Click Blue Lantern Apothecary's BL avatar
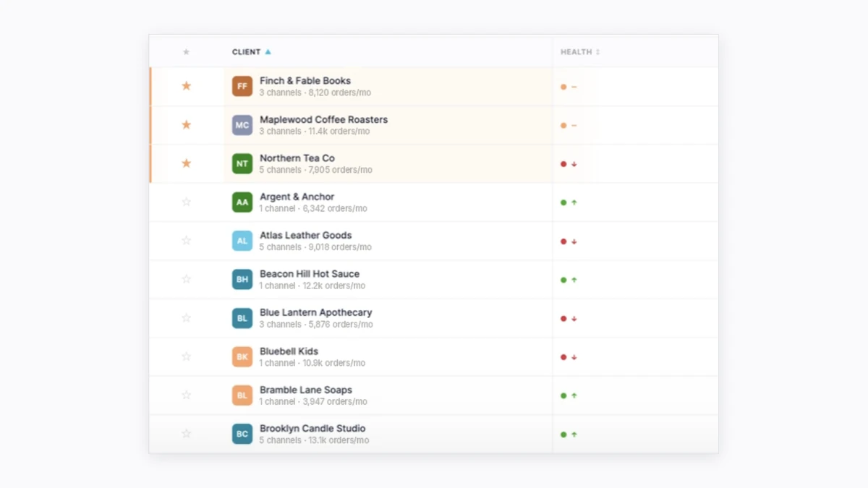This screenshot has width=868, height=488. point(242,318)
